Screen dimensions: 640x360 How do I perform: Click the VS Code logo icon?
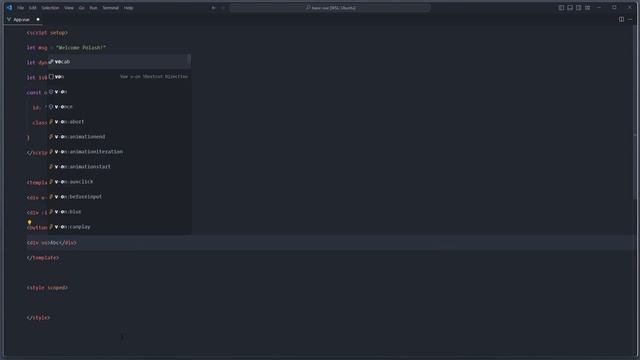pos(9,7)
